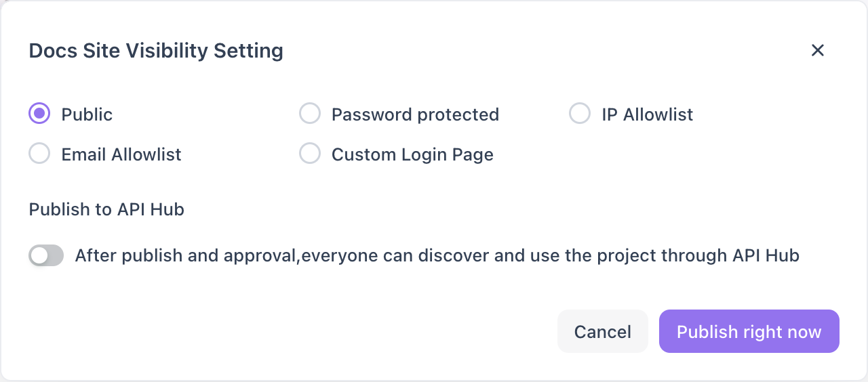The image size is (868, 382).
Task: Select the IP Allowlist radio circle
Action: tap(580, 114)
